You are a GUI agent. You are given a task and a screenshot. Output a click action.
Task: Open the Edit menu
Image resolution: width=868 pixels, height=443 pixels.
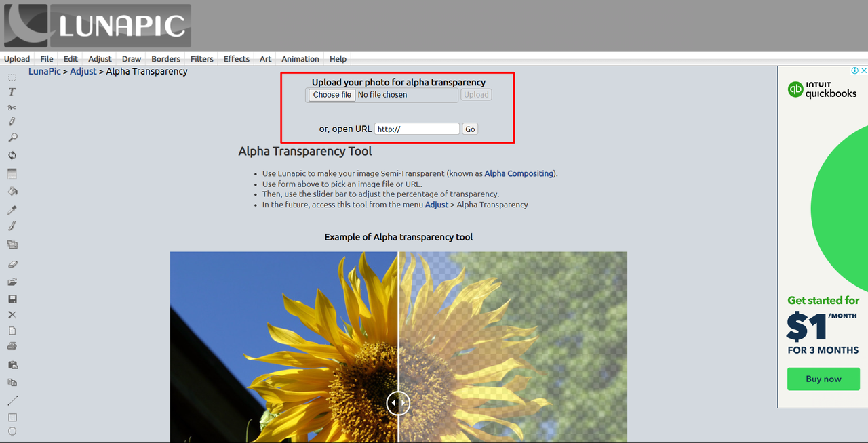click(71, 59)
